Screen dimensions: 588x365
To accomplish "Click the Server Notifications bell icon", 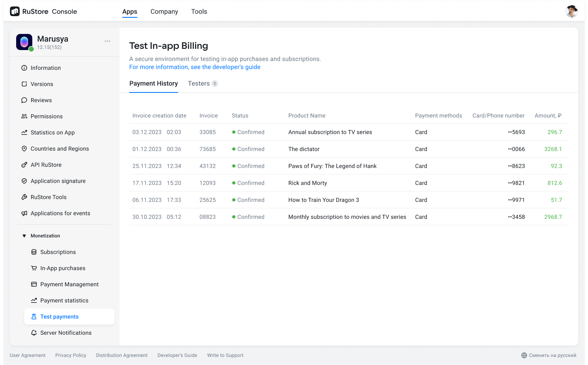I will pyautogui.click(x=34, y=333).
